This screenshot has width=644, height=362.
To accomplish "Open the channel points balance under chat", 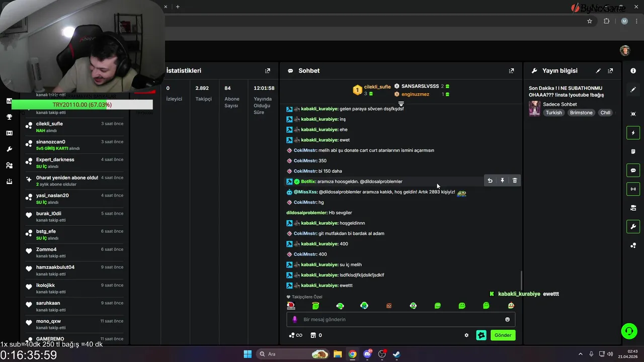I will pyautogui.click(x=295, y=335).
